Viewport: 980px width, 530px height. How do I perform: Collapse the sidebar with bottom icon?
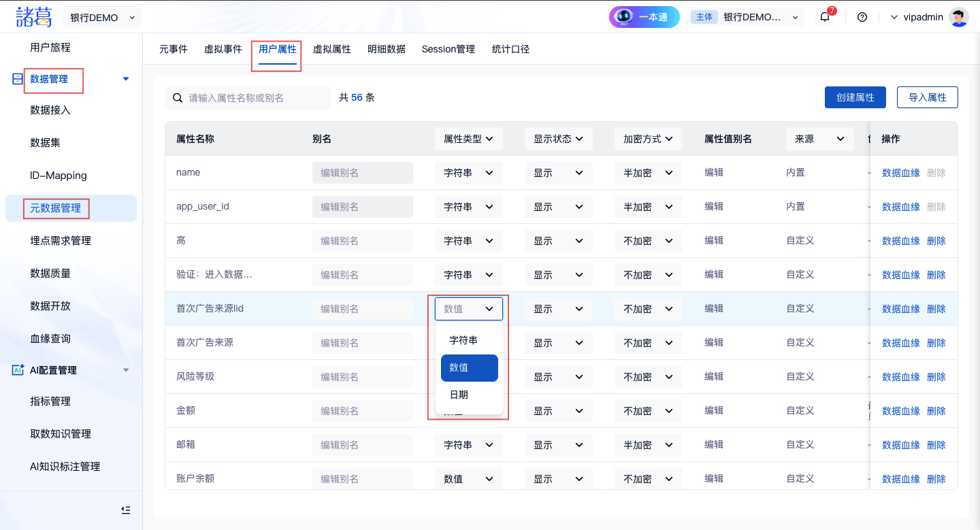pyautogui.click(x=125, y=510)
